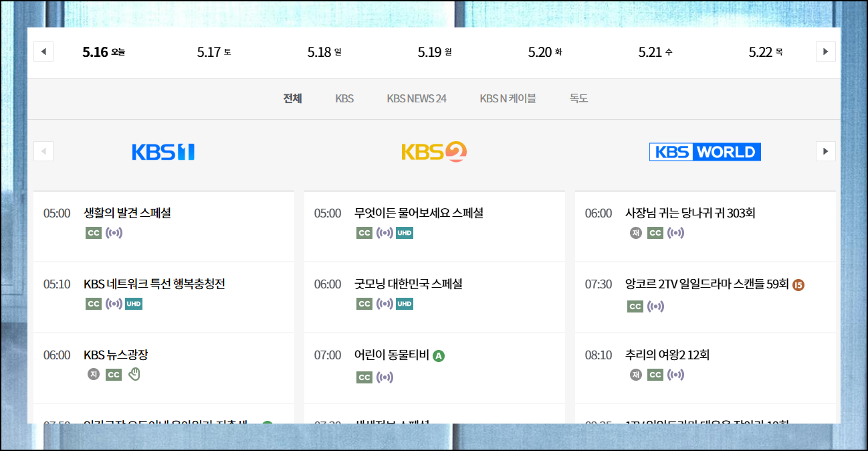Go to next week with the right date arrow

coord(825,52)
